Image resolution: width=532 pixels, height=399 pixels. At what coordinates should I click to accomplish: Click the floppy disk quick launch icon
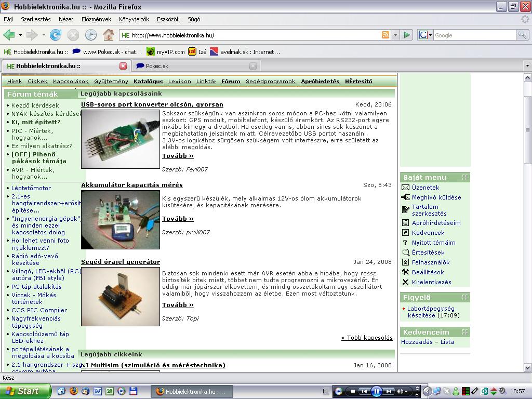[x=134, y=391]
